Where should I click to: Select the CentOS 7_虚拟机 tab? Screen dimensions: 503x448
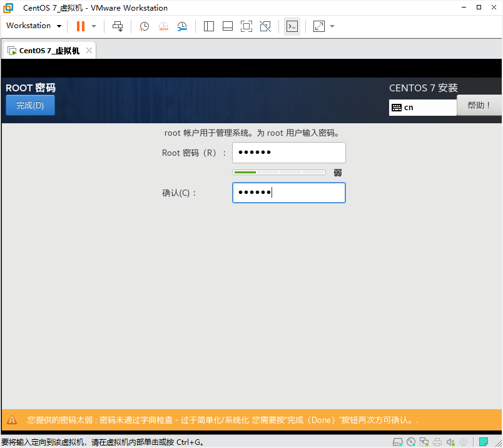tap(49, 51)
